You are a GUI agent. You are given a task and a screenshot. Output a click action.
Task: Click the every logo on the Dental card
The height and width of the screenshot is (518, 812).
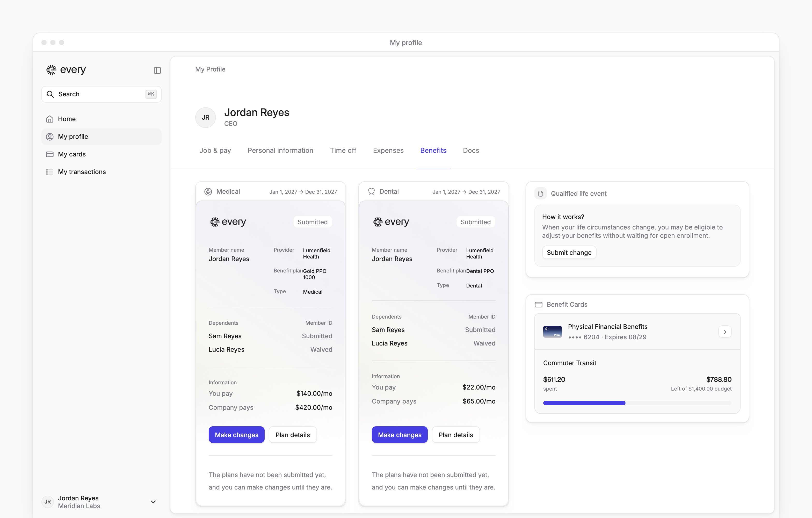point(391,222)
